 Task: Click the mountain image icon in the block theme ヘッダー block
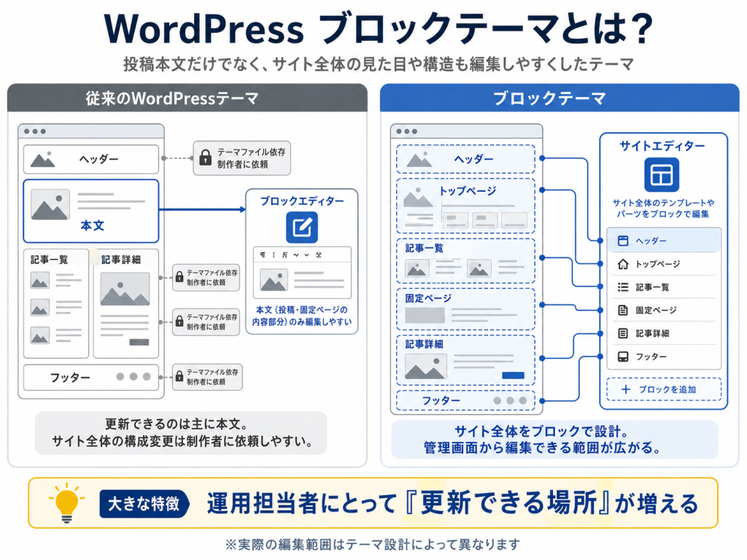tap(419, 160)
